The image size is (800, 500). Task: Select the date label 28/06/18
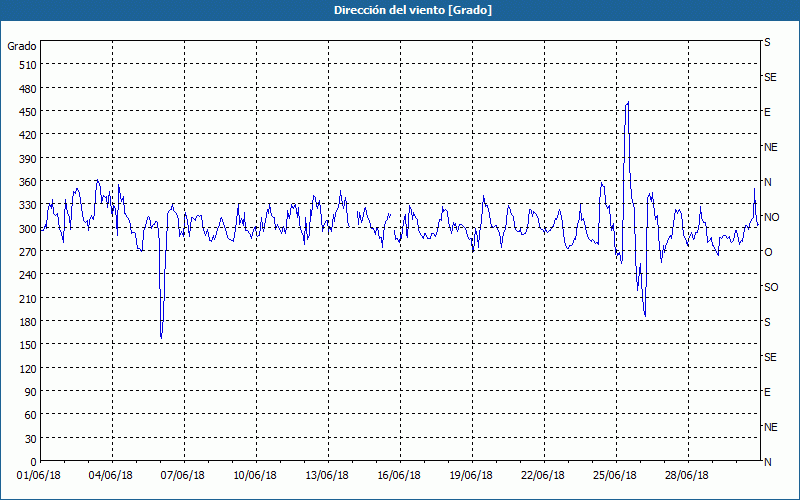(687, 476)
